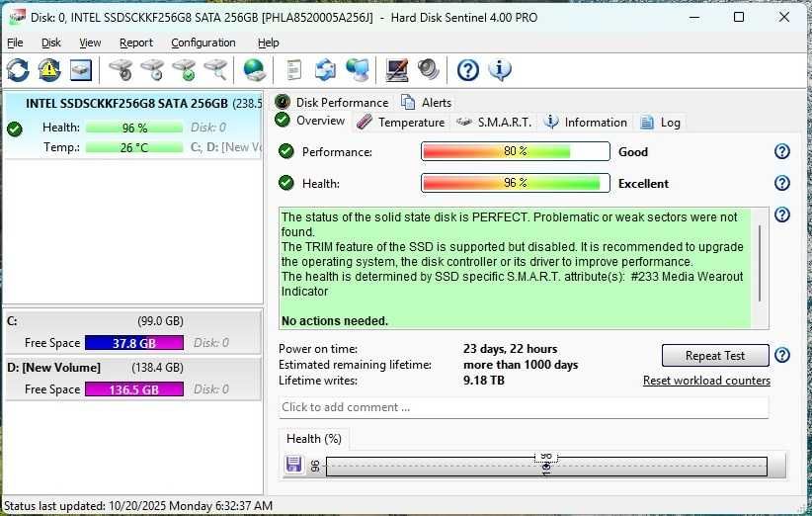Click the help icon beside Performance bar
Image resolution: width=812 pixels, height=516 pixels.
point(782,151)
